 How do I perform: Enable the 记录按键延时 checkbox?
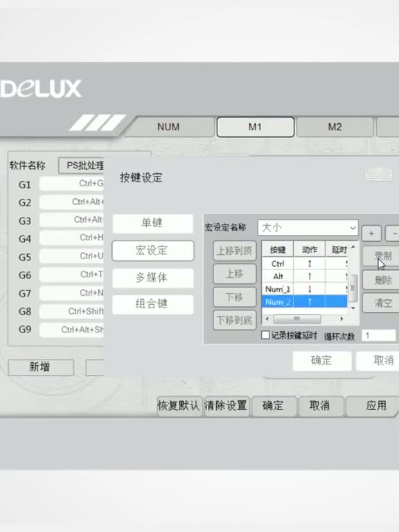click(265, 335)
